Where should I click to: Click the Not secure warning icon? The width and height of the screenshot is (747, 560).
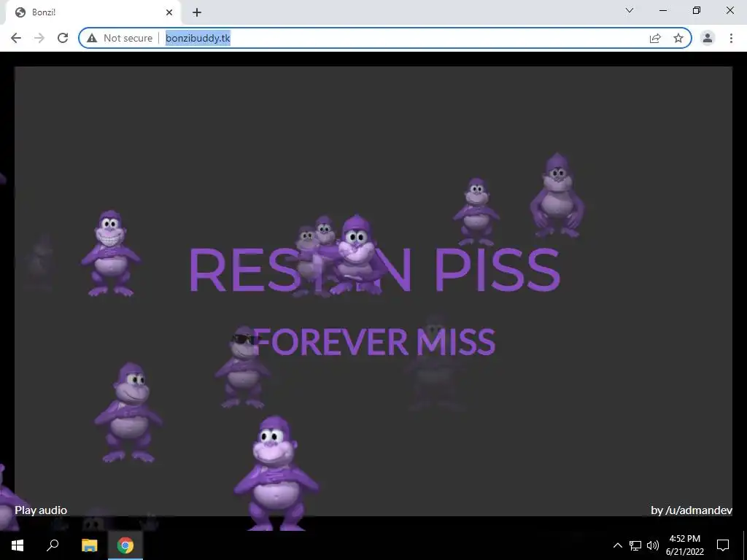tap(92, 38)
